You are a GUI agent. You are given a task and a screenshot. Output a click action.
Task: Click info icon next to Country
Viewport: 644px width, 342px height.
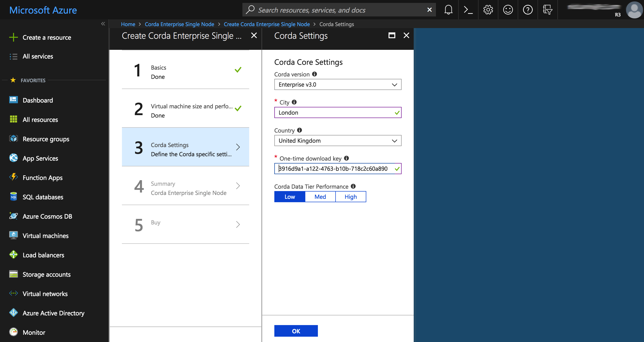[x=300, y=130]
